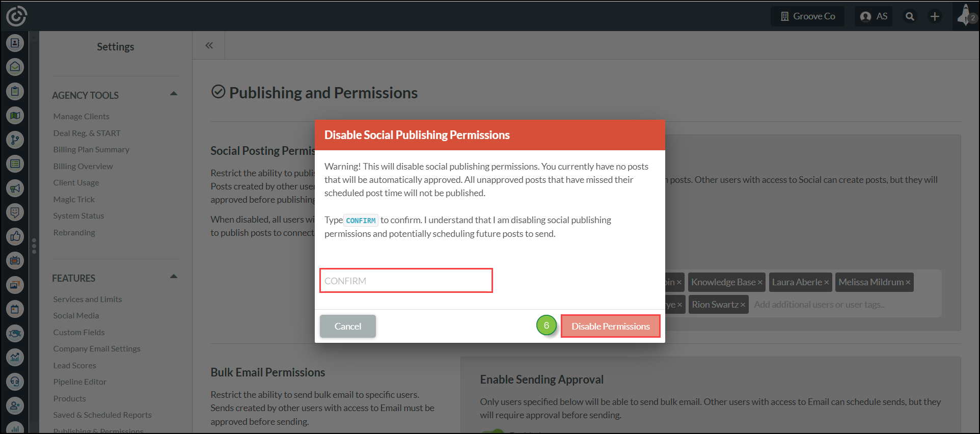This screenshot has height=434, width=980.
Task: Click the megaphone campaigns sidebar icon
Action: [x=15, y=188]
